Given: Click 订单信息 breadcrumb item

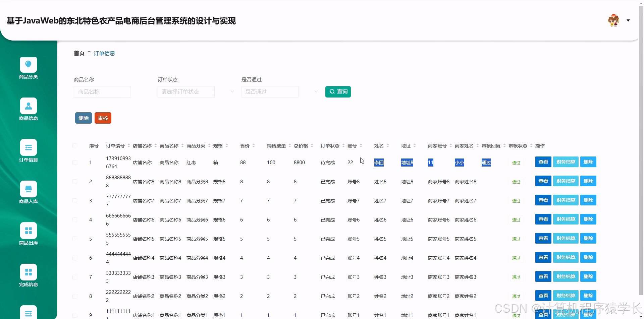Looking at the screenshot, I should [104, 53].
